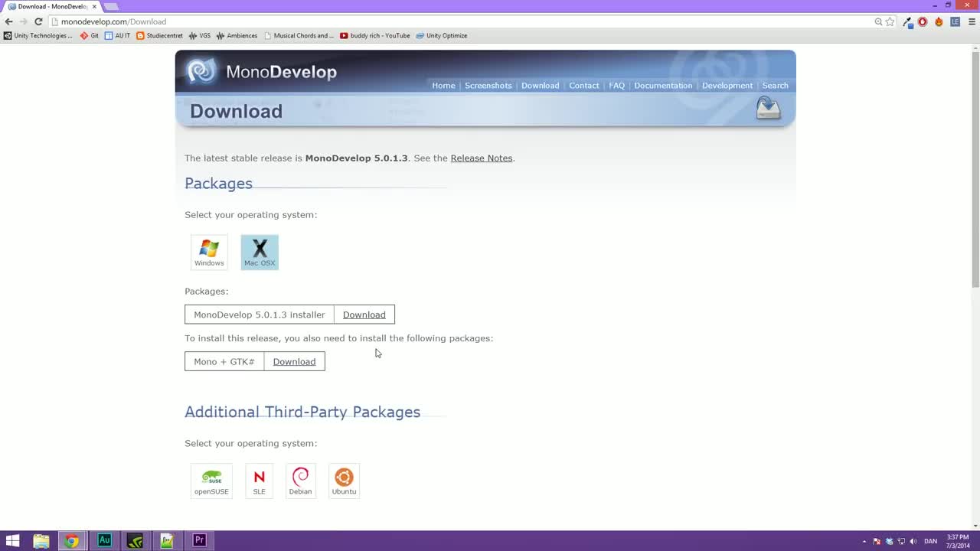The height and width of the screenshot is (551, 980).
Task: Open the Download navigation item
Action: 540,86
